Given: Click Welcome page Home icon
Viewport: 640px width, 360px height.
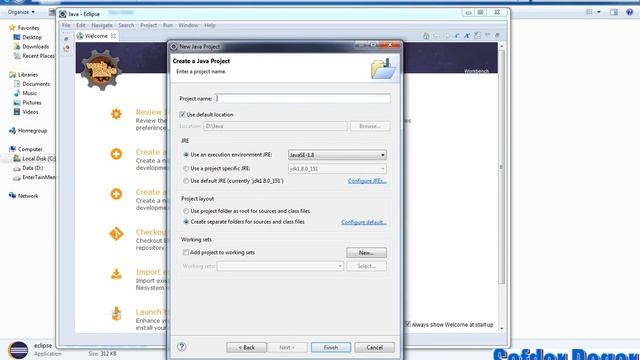Looking at the screenshot, I should [426, 36].
